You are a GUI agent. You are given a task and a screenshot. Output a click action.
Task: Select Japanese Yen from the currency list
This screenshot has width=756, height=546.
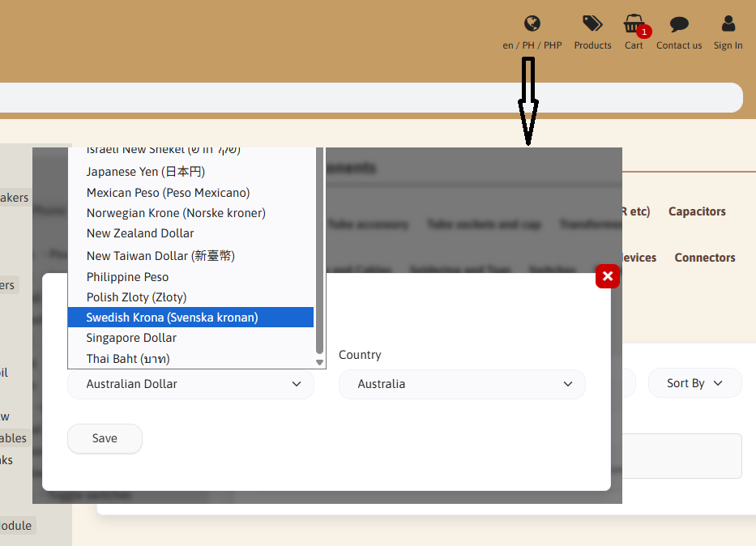click(x=146, y=172)
